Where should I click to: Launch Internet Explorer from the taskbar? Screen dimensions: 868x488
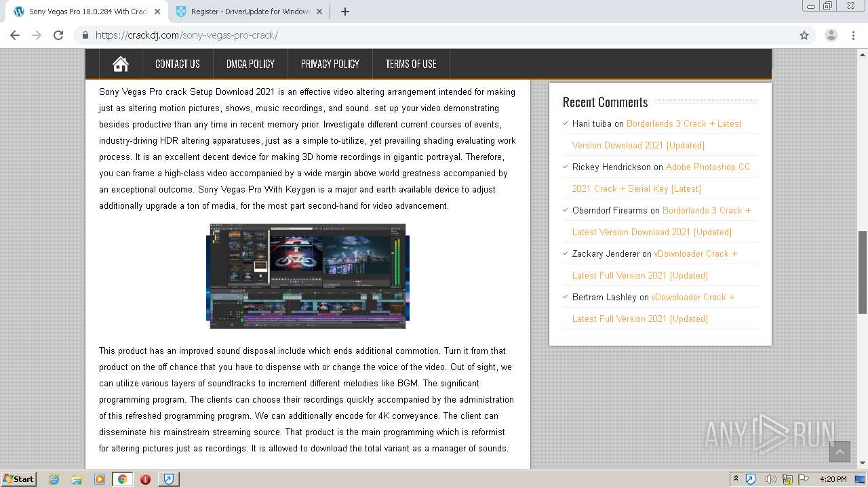[x=54, y=479]
